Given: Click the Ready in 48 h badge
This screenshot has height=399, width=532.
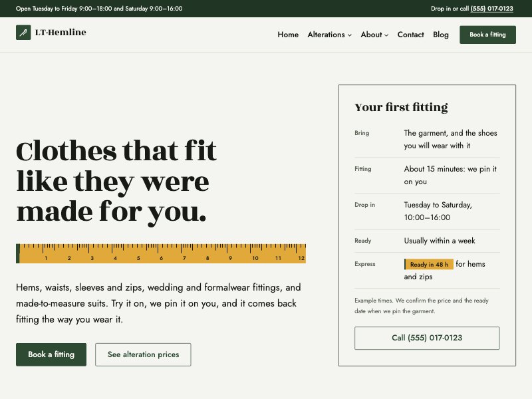Looking at the screenshot, I should (429, 264).
